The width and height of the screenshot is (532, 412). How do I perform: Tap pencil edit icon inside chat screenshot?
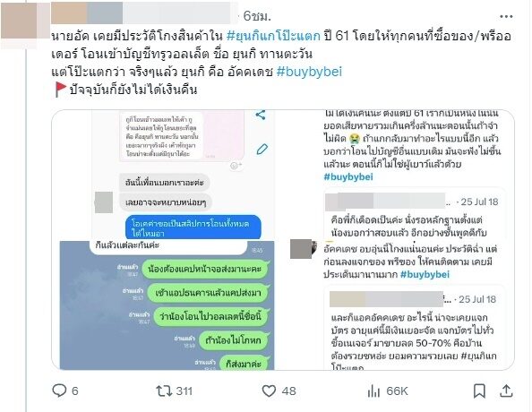click(x=262, y=149)
